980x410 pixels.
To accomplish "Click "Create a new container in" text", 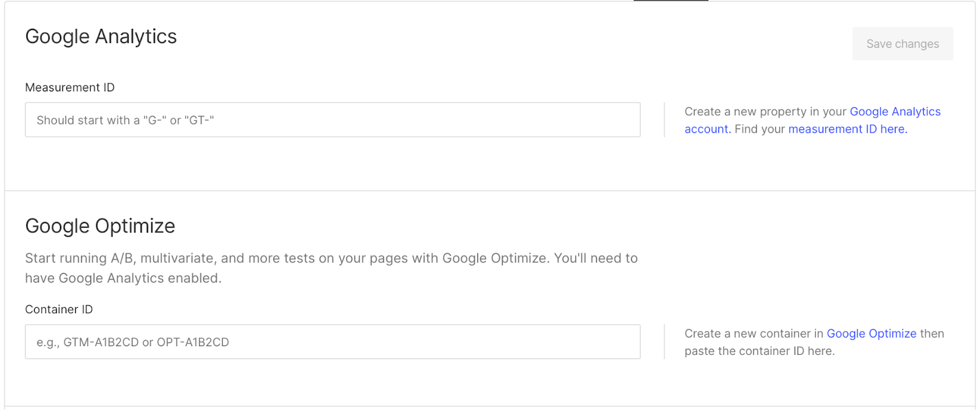I will coord(754,333).
